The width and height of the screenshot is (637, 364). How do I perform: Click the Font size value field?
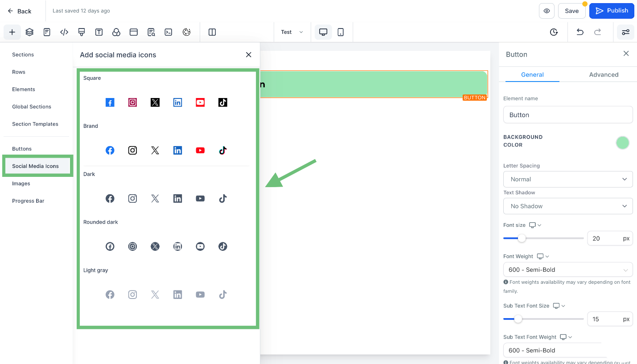[x=610, y=238]
